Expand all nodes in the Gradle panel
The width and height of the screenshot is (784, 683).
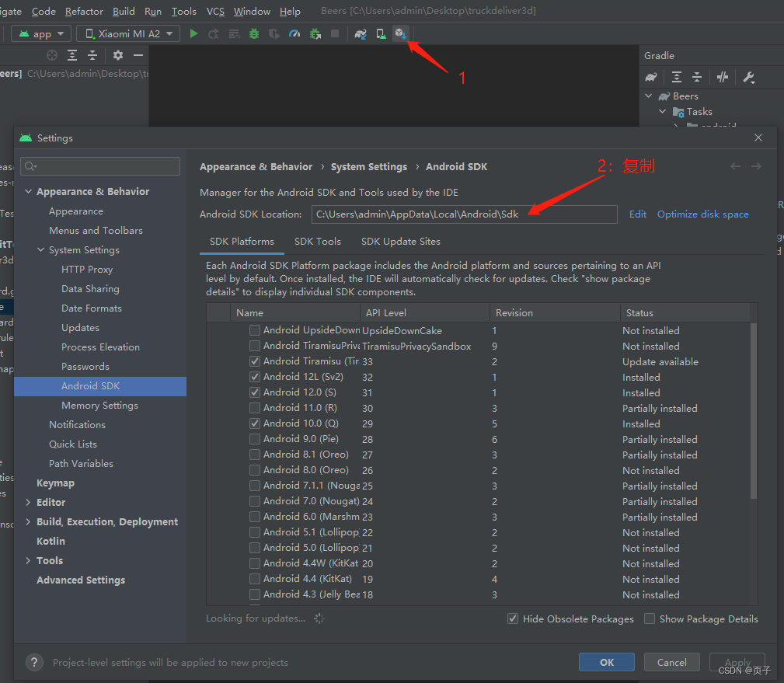(677, 76)
